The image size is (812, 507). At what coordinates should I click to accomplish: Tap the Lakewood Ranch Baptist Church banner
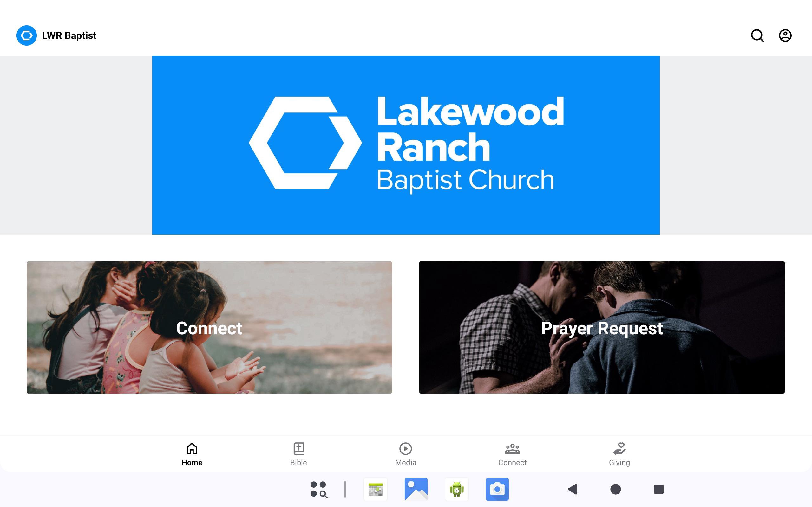(406, 145)
